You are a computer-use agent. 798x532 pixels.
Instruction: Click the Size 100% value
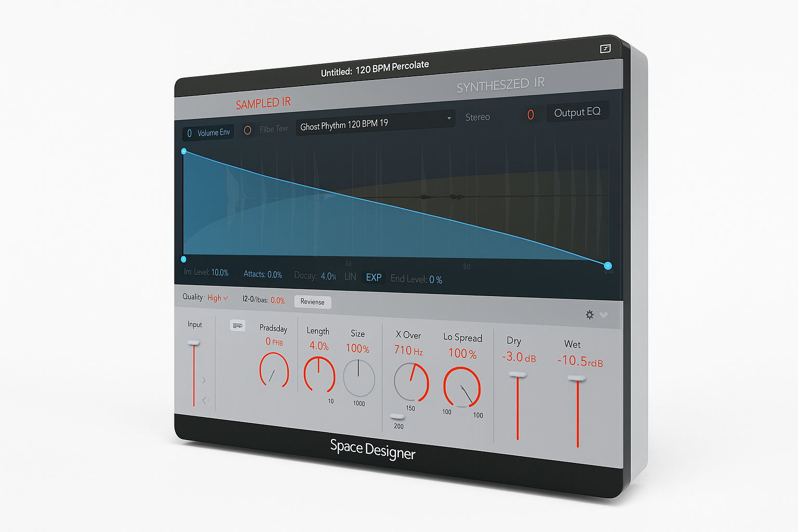click(357, 348)
